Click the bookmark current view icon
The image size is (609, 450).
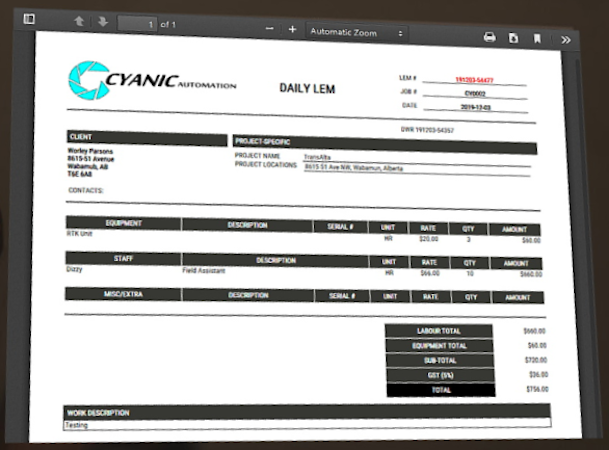point(537,38)
